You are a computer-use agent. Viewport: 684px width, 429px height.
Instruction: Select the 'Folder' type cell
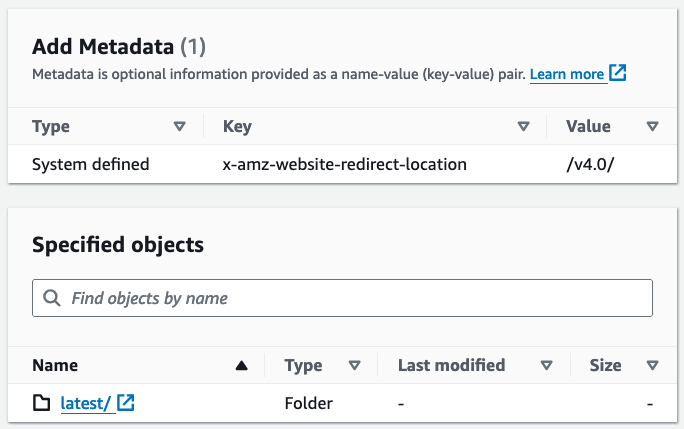pyautogui.click(x=308, y=403)
